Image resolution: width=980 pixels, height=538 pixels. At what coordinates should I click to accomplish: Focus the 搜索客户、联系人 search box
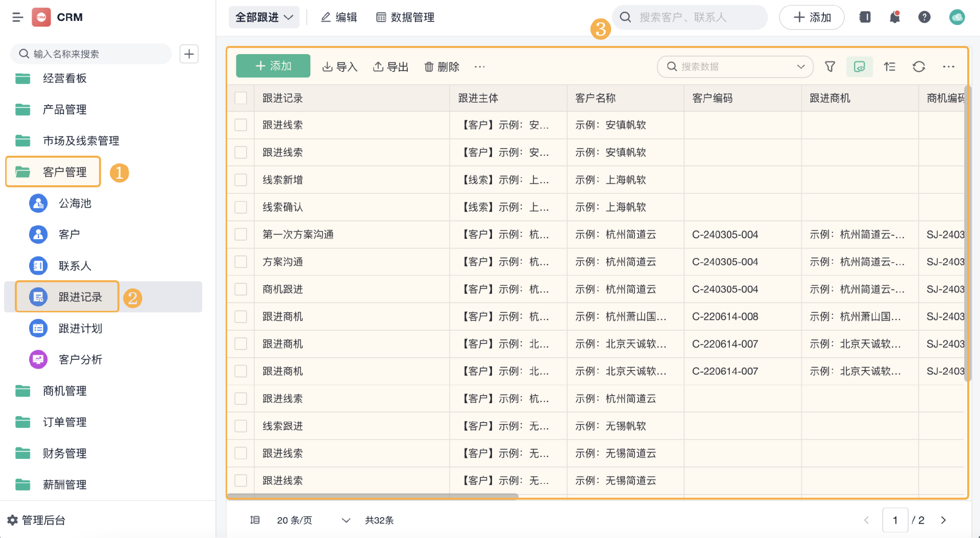[690, 17]
